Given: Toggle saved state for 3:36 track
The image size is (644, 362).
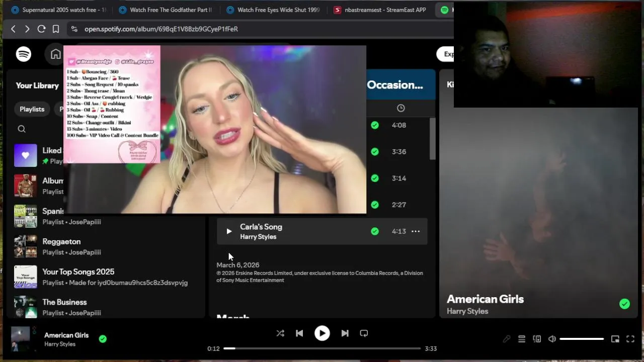Looking at the screenshot, I should pyautogui.click(x=375, y=151).
